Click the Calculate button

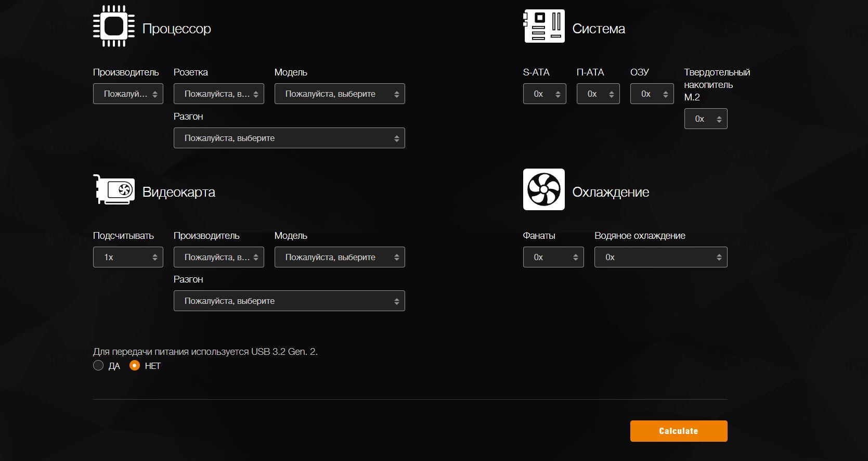[679, 431]
